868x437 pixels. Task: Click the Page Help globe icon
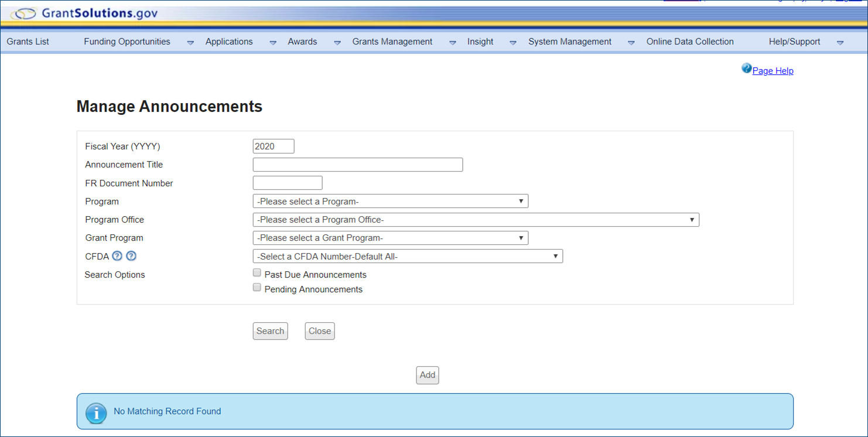[x=746, y=69]
